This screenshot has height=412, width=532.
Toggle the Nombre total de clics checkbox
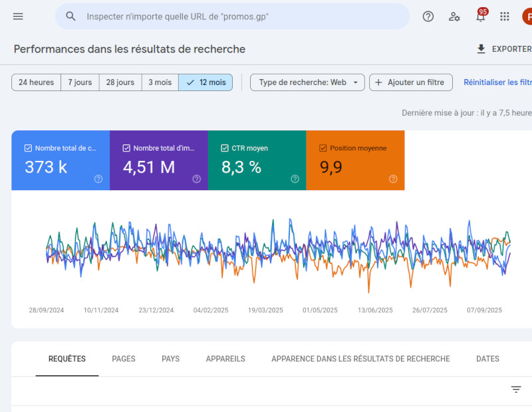pos(28,148)
